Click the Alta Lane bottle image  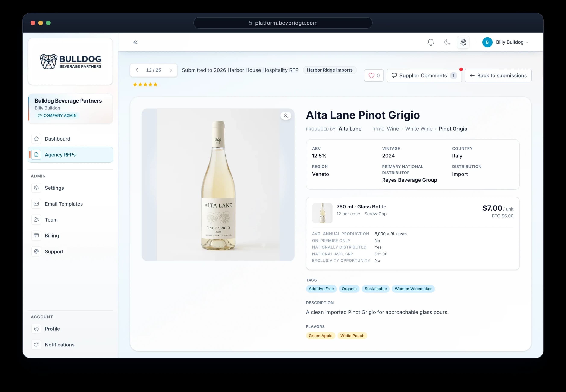point(218,185)
